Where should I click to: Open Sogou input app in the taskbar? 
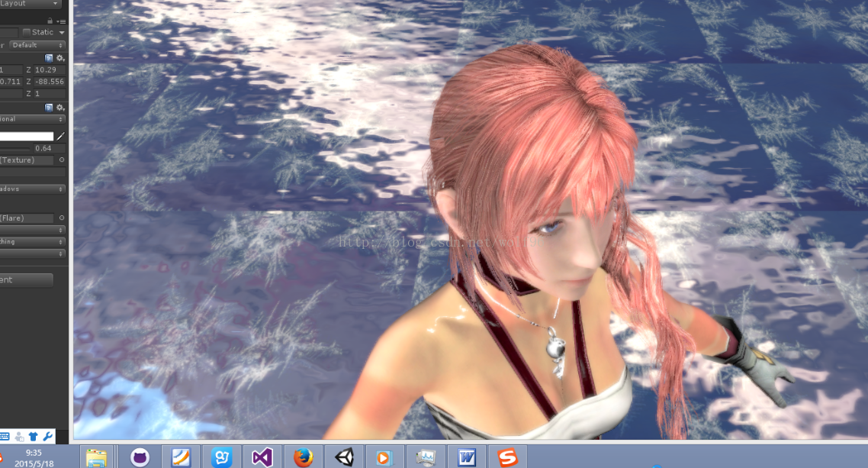(x=507, y=457)
